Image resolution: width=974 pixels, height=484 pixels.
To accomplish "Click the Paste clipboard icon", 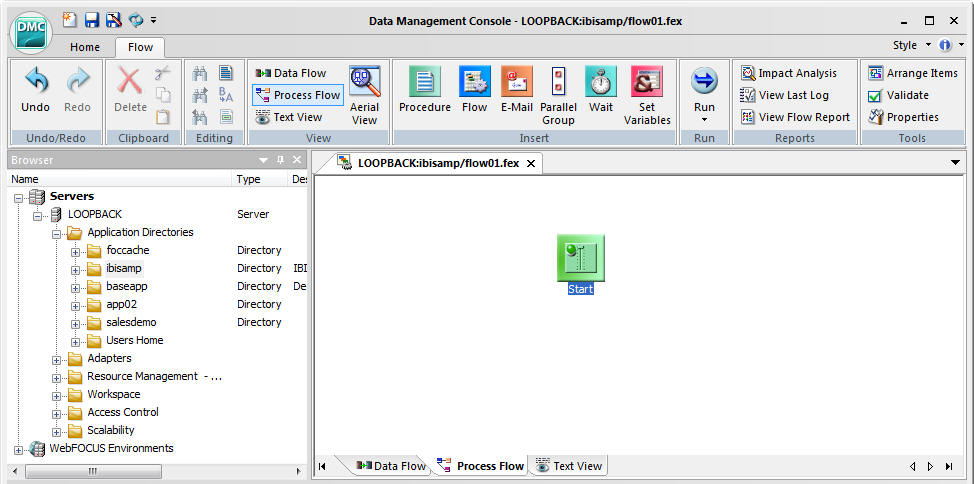I will tap(163, 117).
